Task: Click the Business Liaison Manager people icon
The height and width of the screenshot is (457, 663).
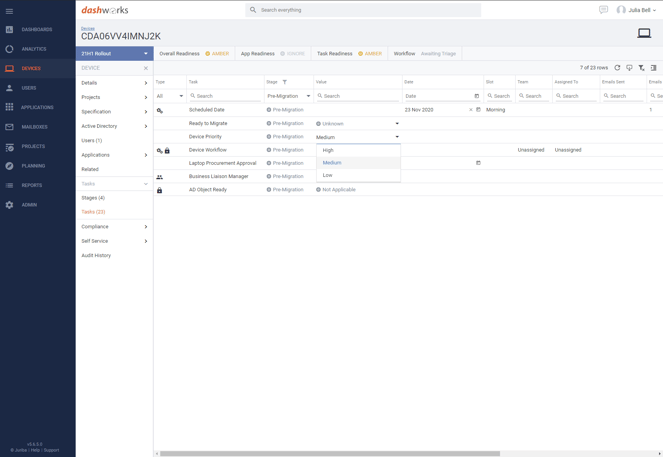Action: click(x=159, y=177)
